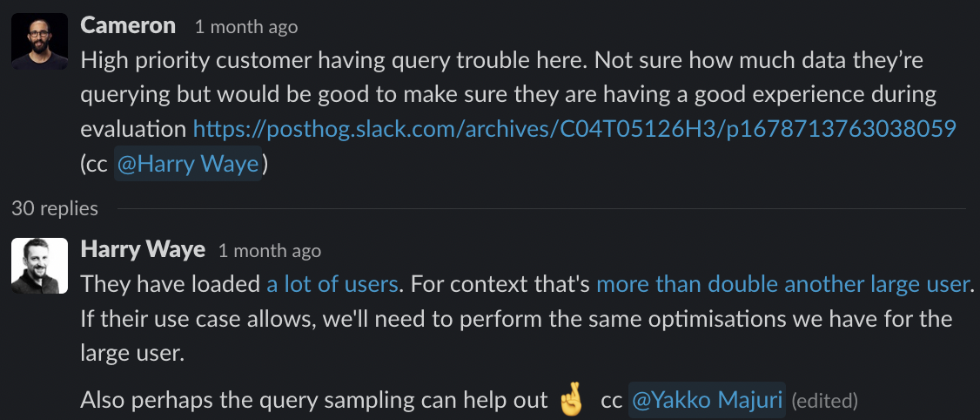
Task: Click the @Yakko Majuri mention
Action: coord(707,401)
